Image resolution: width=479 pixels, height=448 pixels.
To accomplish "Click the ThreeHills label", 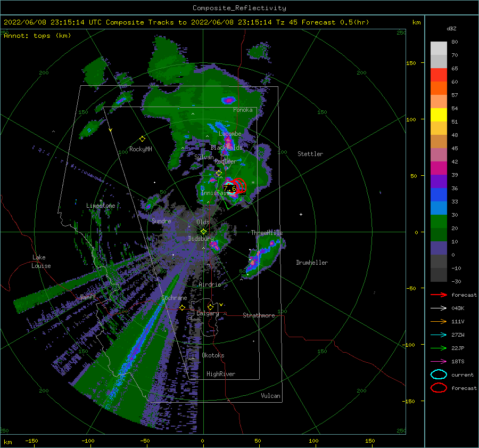I will [x=267, y=233].
